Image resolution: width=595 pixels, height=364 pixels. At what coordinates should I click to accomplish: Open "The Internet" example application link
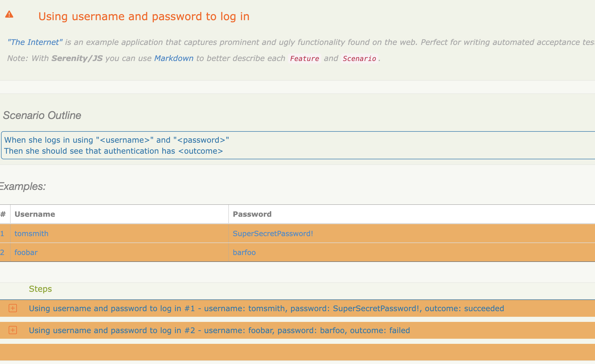[x=35, y=42]
